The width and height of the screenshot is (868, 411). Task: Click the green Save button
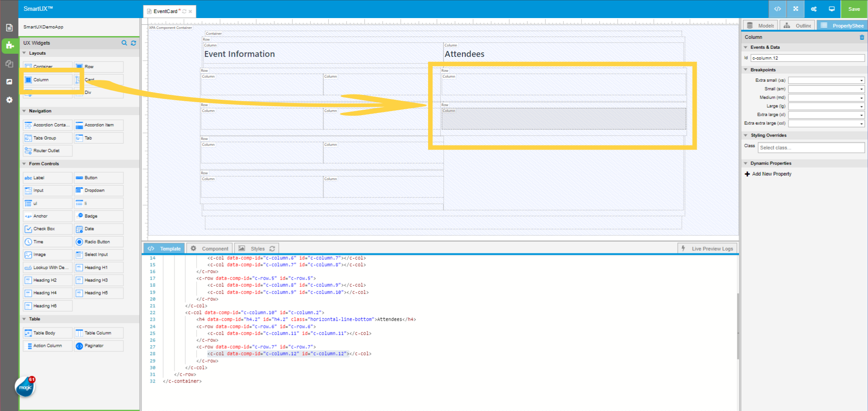(x=854, y=9)
